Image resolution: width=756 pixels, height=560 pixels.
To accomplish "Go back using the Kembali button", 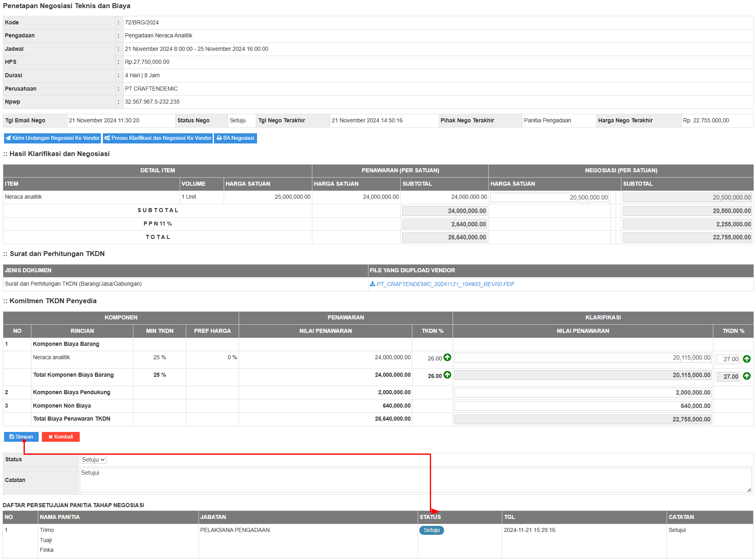I will [x=61, y=437].
